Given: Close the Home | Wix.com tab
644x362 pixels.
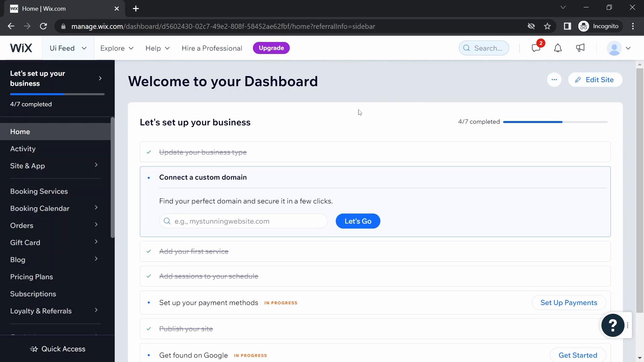Looking at the screenshot, I should 117,9.
